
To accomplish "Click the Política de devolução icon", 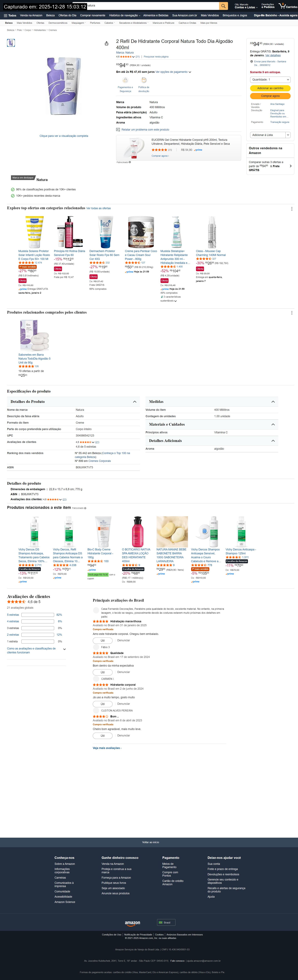I will (x=143, y=80).
